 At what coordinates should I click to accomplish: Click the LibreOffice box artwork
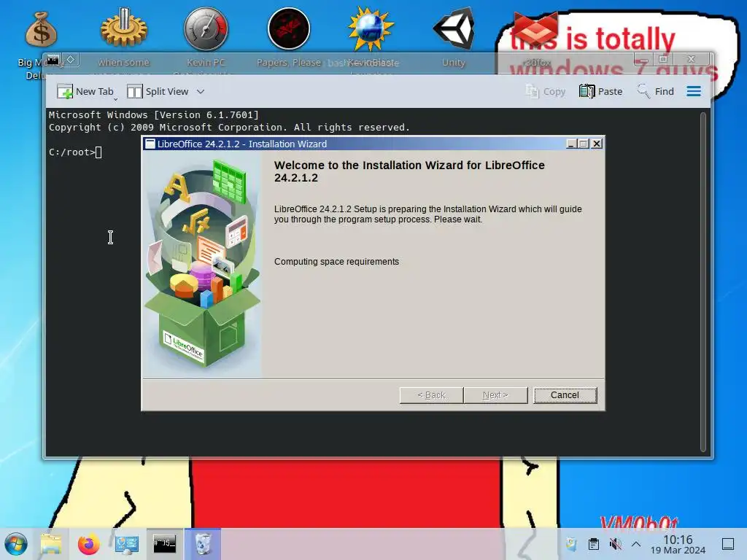coord(203,264)
